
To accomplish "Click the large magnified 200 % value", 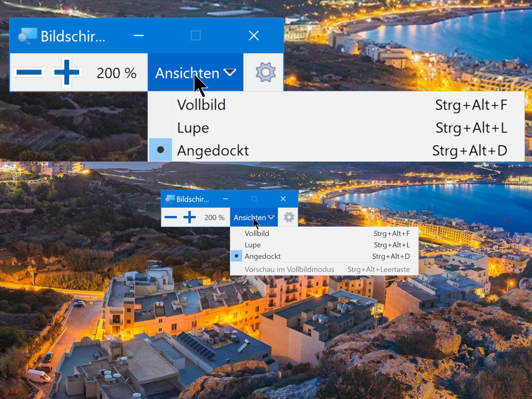I will click(x=116, y=73).
